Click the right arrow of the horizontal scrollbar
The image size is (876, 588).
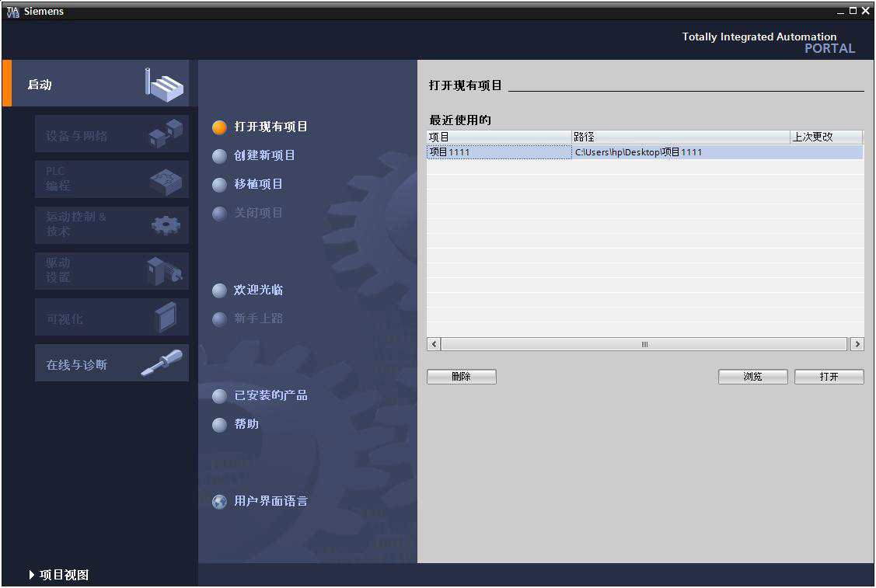click(x=857, y=344)
